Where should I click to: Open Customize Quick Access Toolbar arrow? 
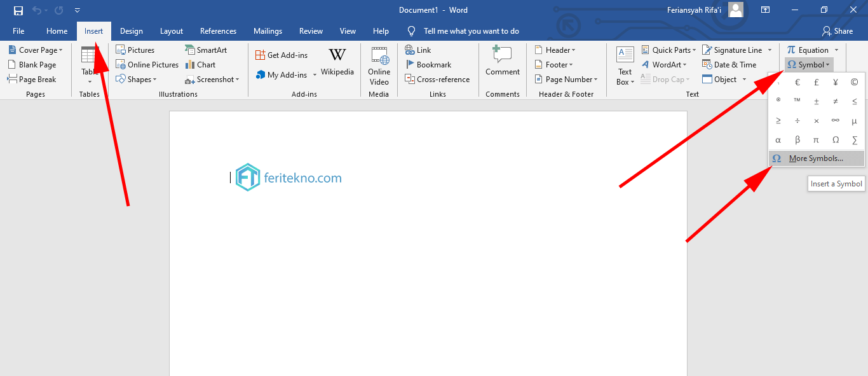coord(77,11)
